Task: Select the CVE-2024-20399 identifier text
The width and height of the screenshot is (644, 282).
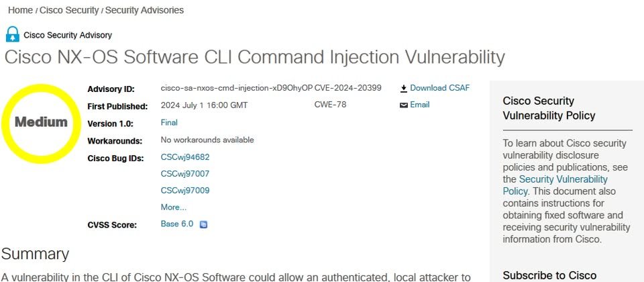Action: pos(348,88)
